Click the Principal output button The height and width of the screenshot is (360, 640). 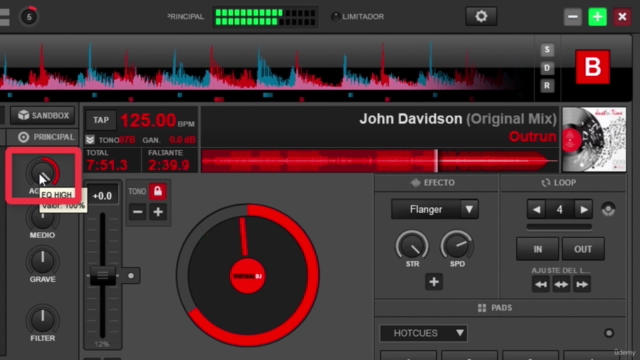46,137
